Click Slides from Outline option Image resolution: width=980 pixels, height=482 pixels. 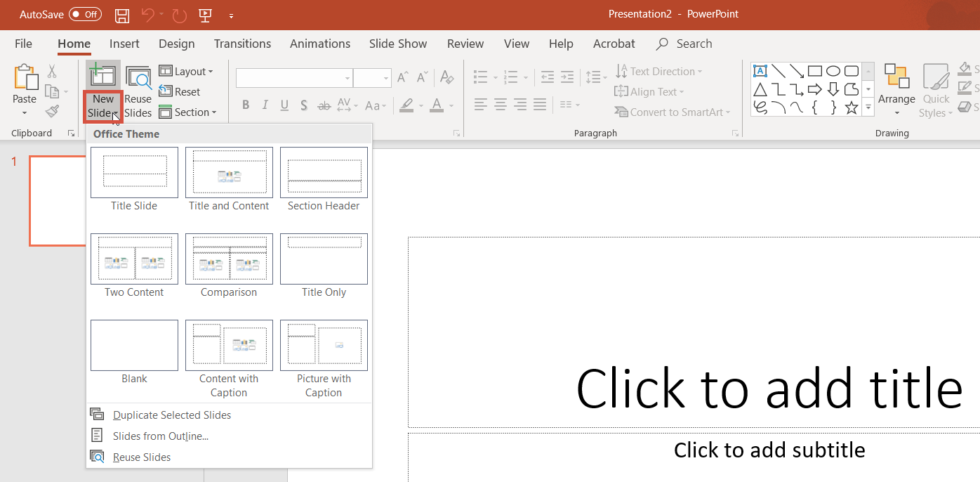(x=160, y=436)
